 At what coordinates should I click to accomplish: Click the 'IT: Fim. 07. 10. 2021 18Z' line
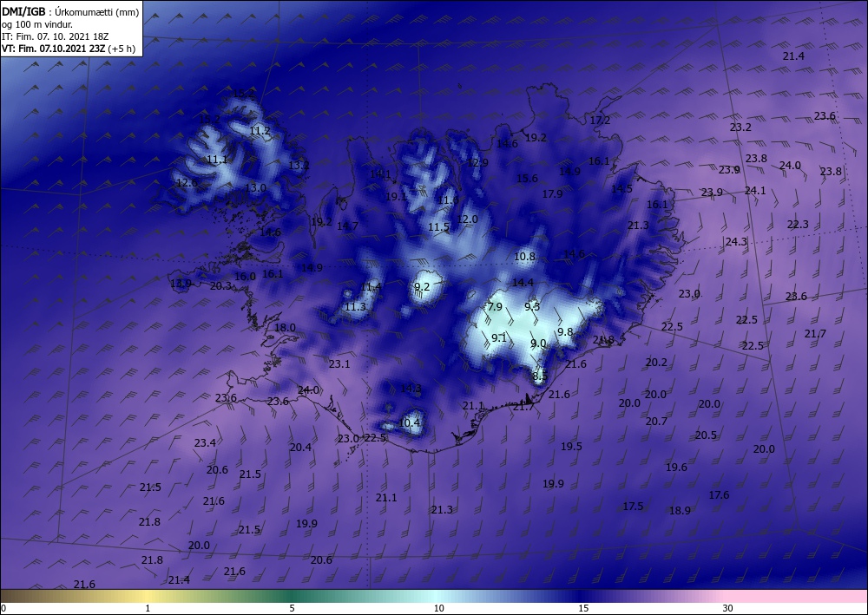pos(54,36)
